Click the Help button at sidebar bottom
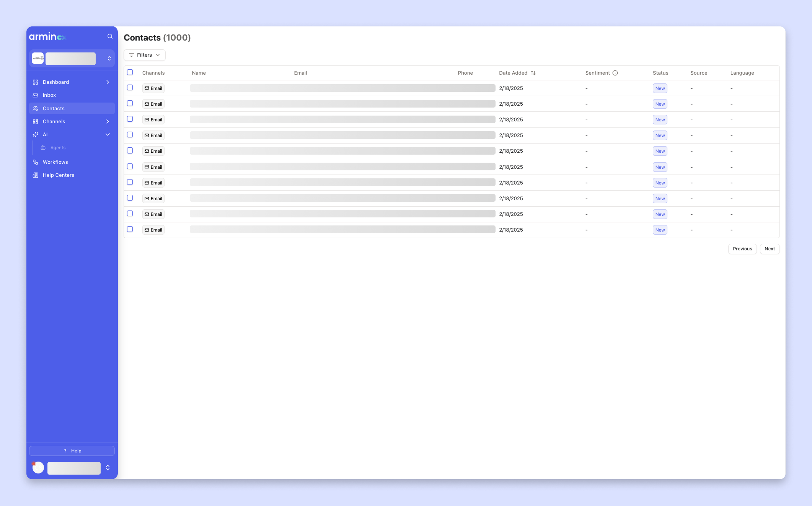 tap(72, 451)
